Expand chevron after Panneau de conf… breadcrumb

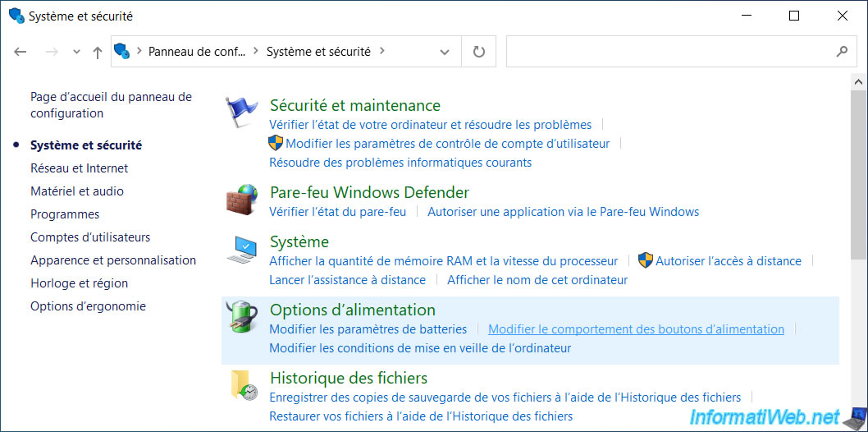click(255, 52)
